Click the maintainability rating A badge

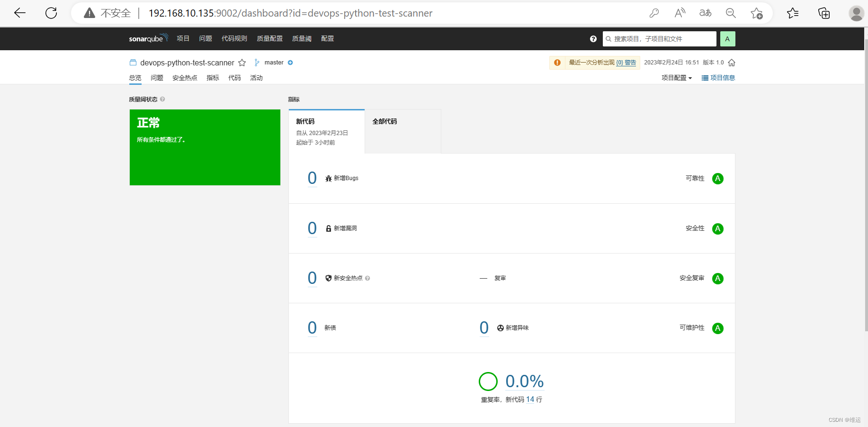[718, 328]
